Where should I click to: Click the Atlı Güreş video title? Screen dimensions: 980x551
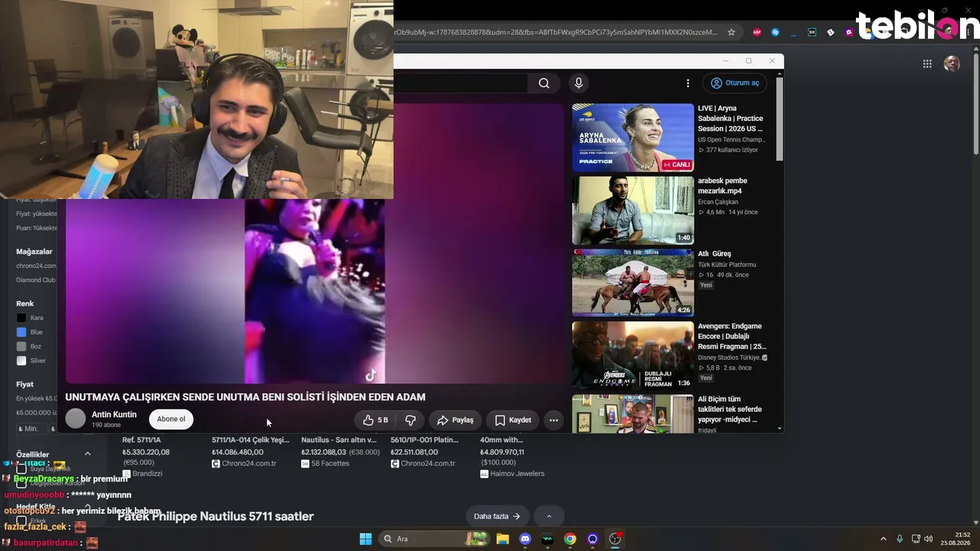pos(714,253)
